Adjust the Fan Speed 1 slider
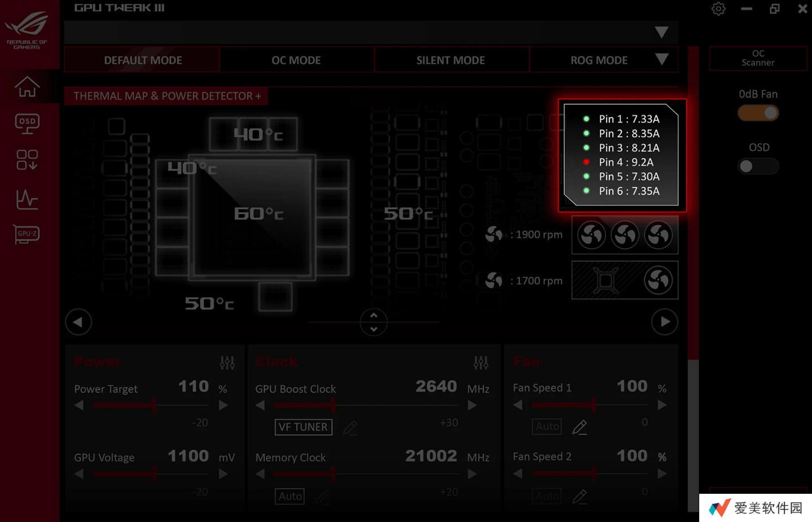The height and width of the screenshot is (522, 812). tap(590, 405)
